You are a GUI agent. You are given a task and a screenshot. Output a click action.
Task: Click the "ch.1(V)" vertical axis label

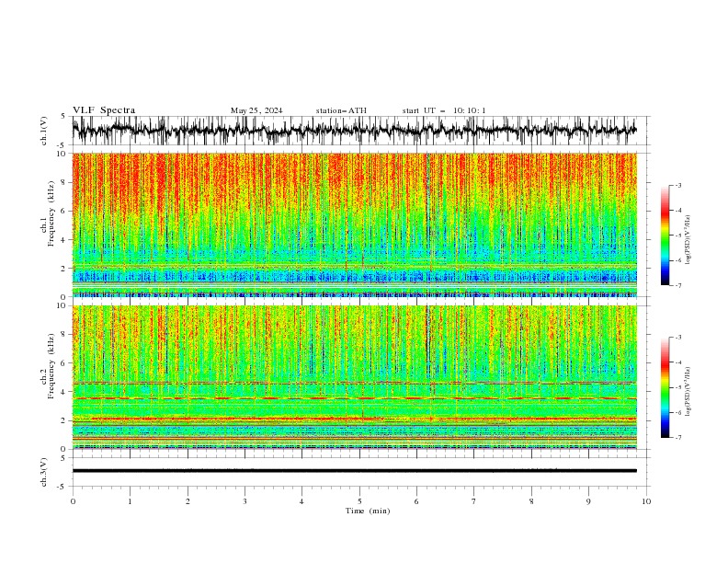pyautogui.click(x=44, y=131)
